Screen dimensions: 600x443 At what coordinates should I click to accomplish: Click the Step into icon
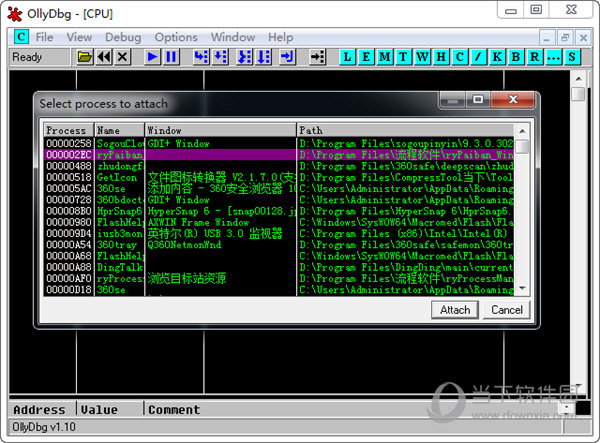(201, 57)
